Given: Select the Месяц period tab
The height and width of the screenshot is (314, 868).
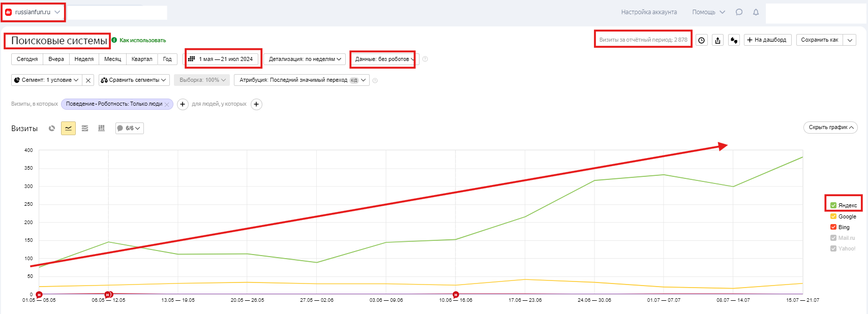Looking at the screenshot, I should click(112, 59).
